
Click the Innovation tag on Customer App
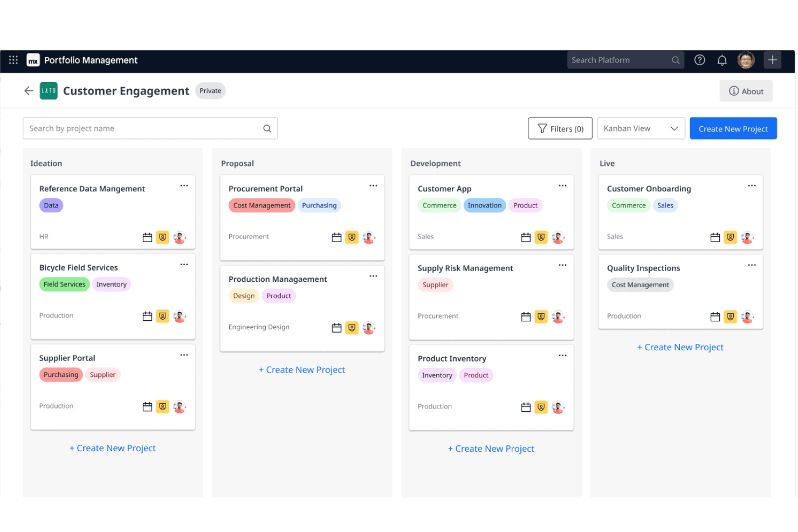tap(484, 205)
